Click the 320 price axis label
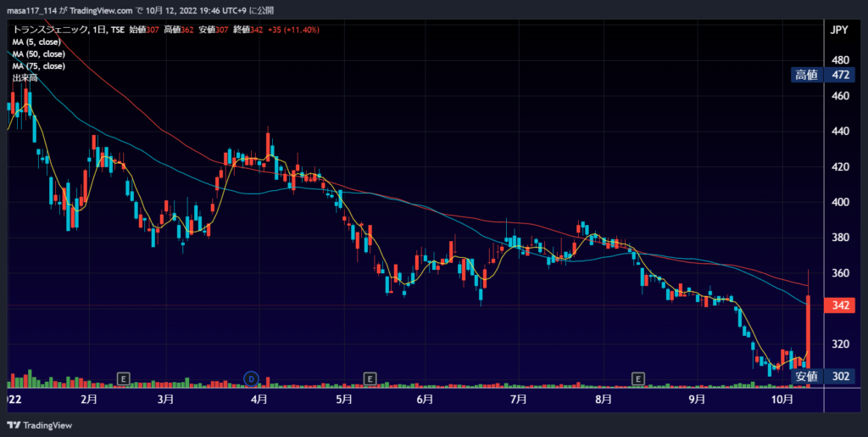The width and height of the screenshot is (868, 437). coord(840,344)
